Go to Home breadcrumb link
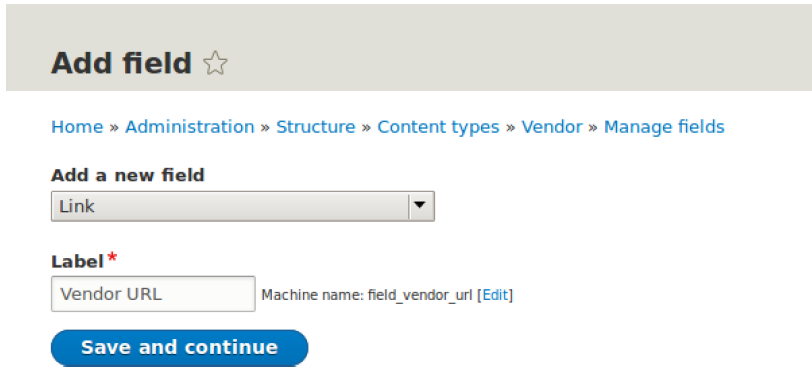812x367 pixels. click(x=77, y=127)
